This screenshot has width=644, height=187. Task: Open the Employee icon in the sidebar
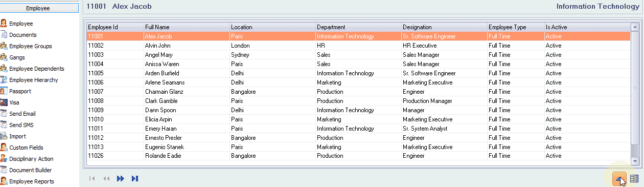coord(4,24)
